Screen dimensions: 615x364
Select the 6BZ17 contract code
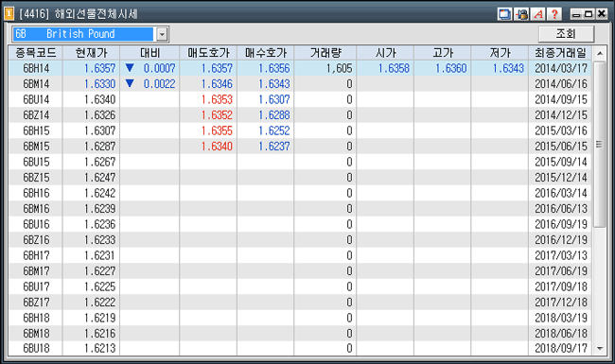coord(36,303)
